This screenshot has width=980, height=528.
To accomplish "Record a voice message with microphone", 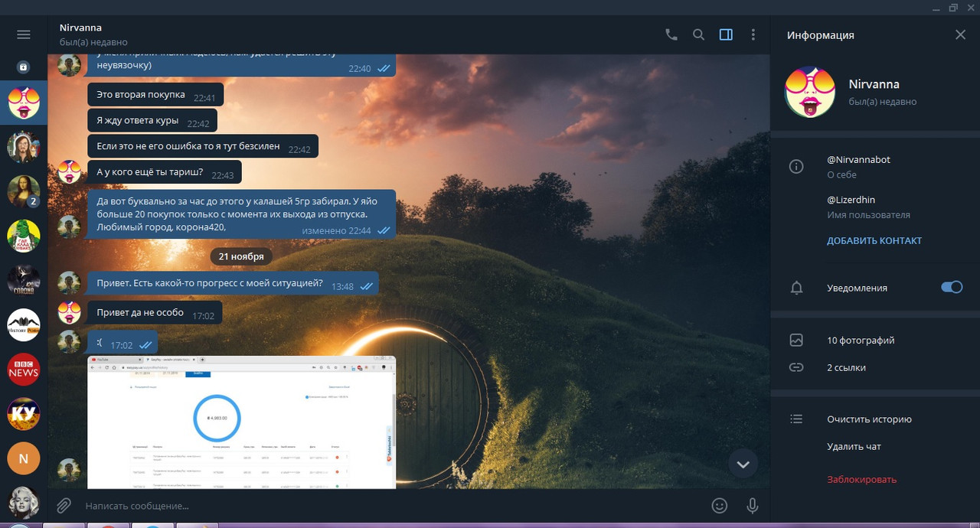I will pyautogui.click(x=753, y=505).
